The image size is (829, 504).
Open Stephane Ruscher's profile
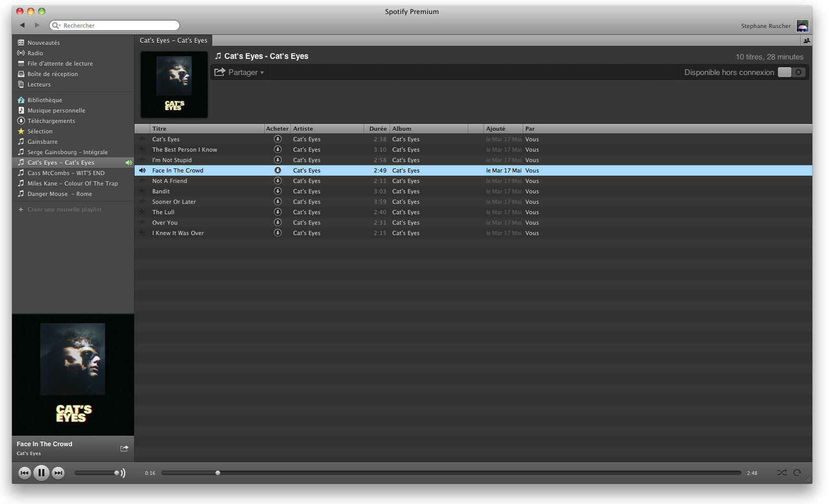766,26
